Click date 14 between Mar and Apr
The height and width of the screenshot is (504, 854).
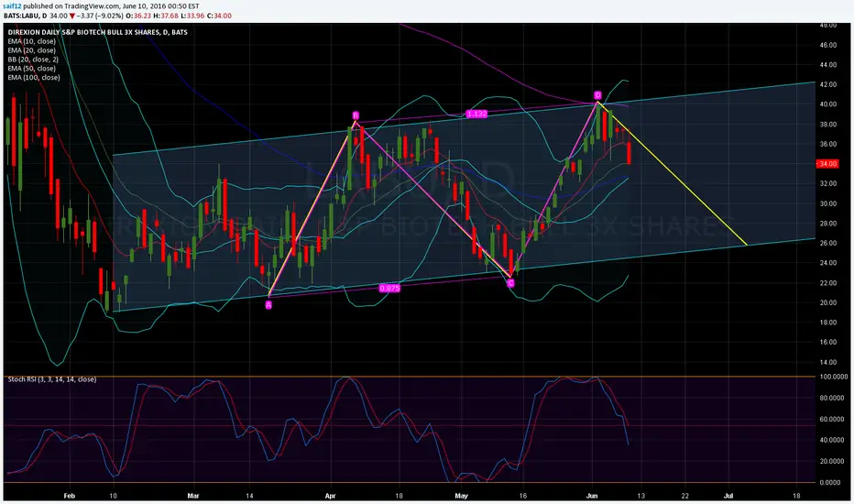pyautogui.click(x=249, y=496)
